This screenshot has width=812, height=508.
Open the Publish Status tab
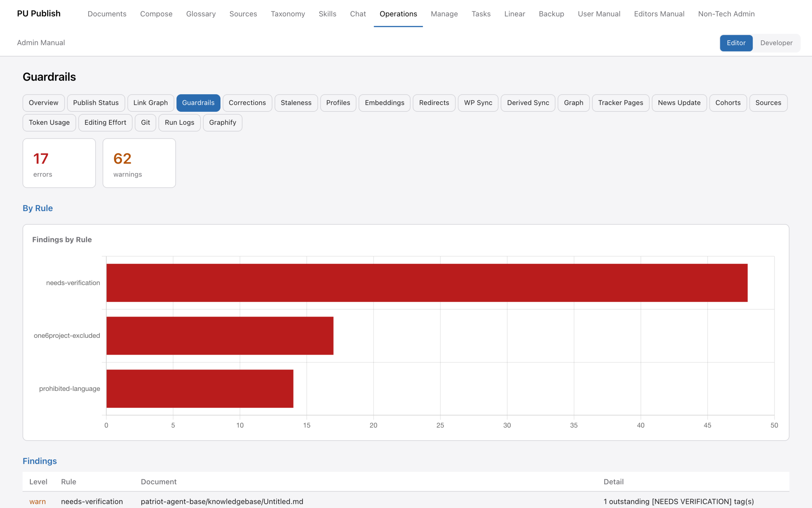96,103
